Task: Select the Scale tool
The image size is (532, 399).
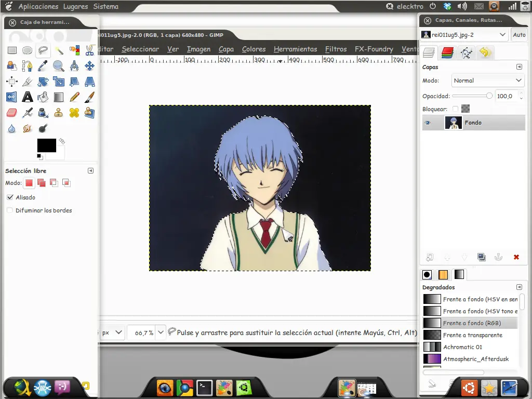Action: click(59, 82)
